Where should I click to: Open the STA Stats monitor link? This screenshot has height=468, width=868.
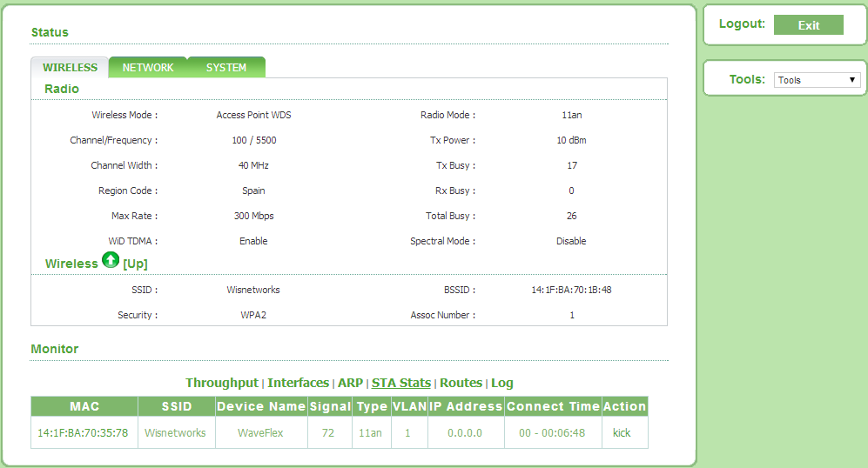click(x=400, y=383)
